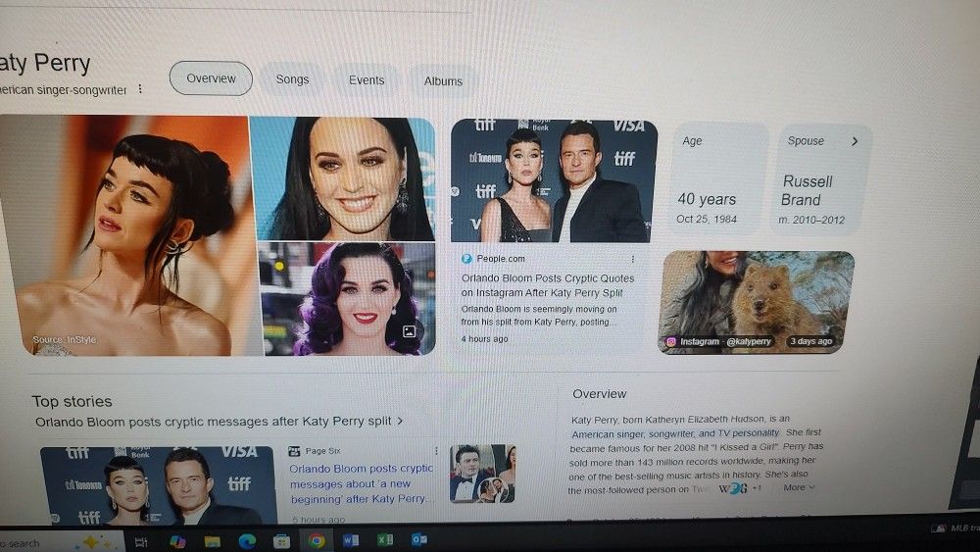980x552 pixels.
Task: Open Microsoft Excel from the taskbar
Action: [385, 539]
